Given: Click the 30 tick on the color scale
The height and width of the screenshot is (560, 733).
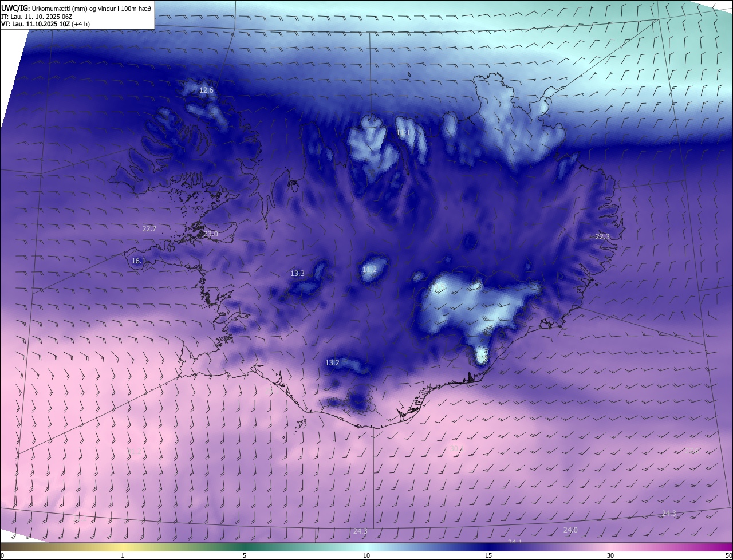Looking at the screenshot, I should pos(610,556).
